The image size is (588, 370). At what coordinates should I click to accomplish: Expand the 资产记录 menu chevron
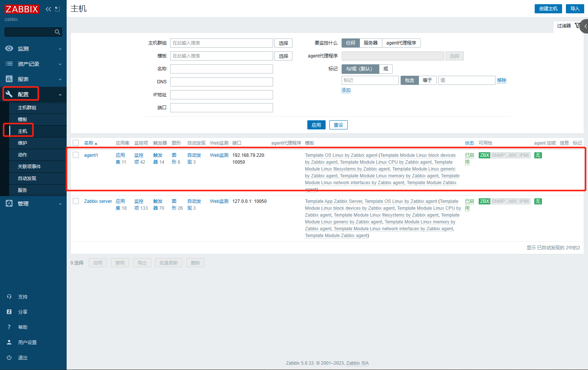point(60,64)
